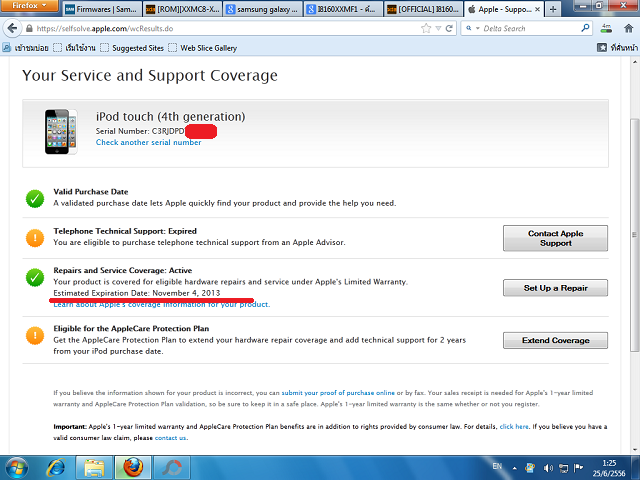This screenshot has width=640, height=480.
Task: Click submit your proof of purchase online
Action: (x=338, y=393)
